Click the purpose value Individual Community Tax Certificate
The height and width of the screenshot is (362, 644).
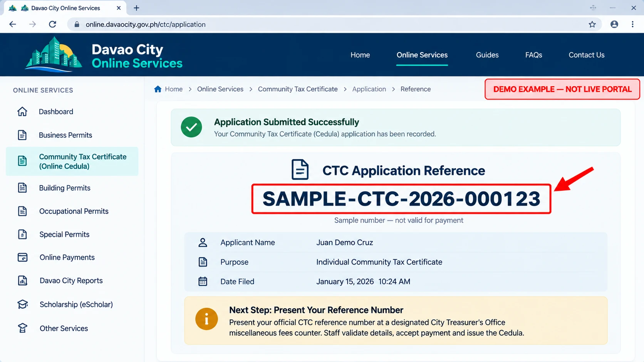(x=379, y=262)
